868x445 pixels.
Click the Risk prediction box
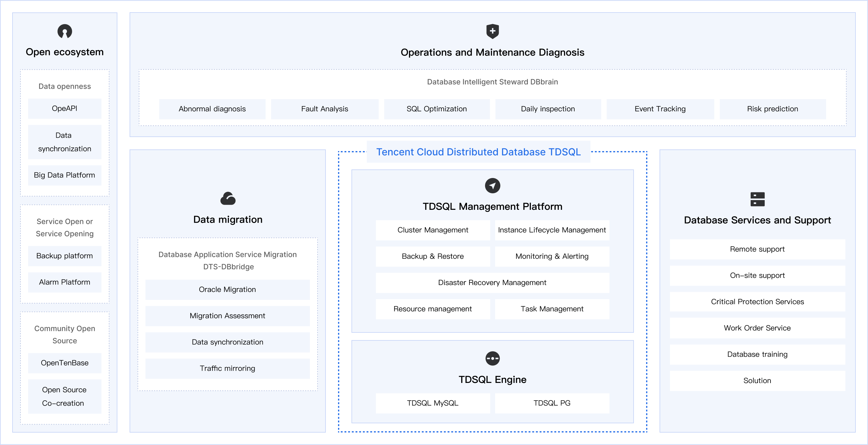tap(772, 109)
